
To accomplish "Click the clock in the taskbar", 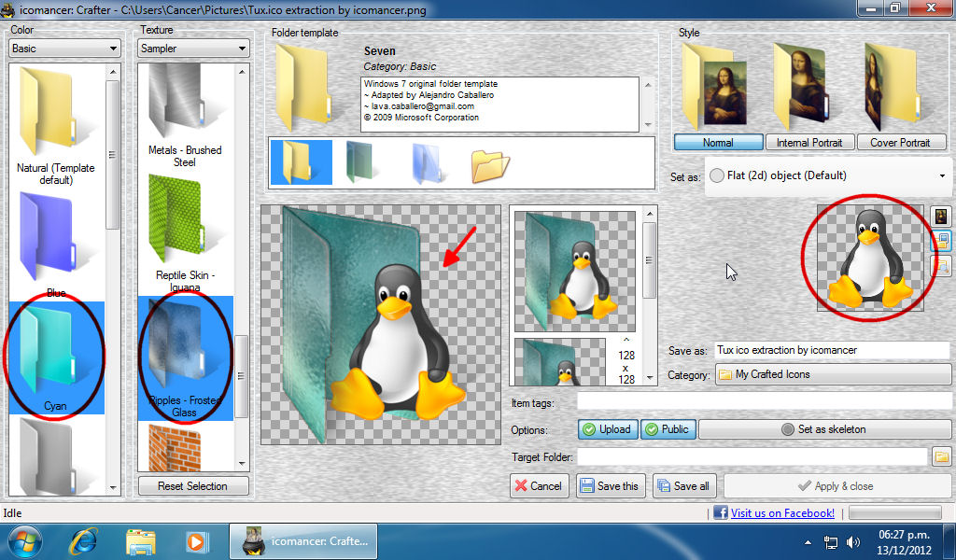I will coord(905,541).
